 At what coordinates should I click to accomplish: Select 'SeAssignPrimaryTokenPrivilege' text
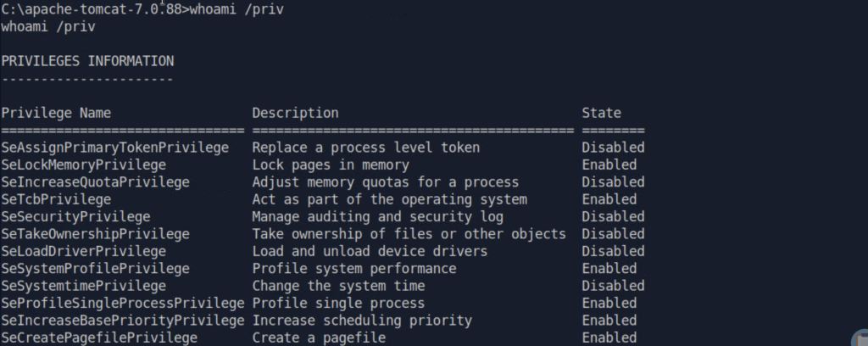point(114,148)
